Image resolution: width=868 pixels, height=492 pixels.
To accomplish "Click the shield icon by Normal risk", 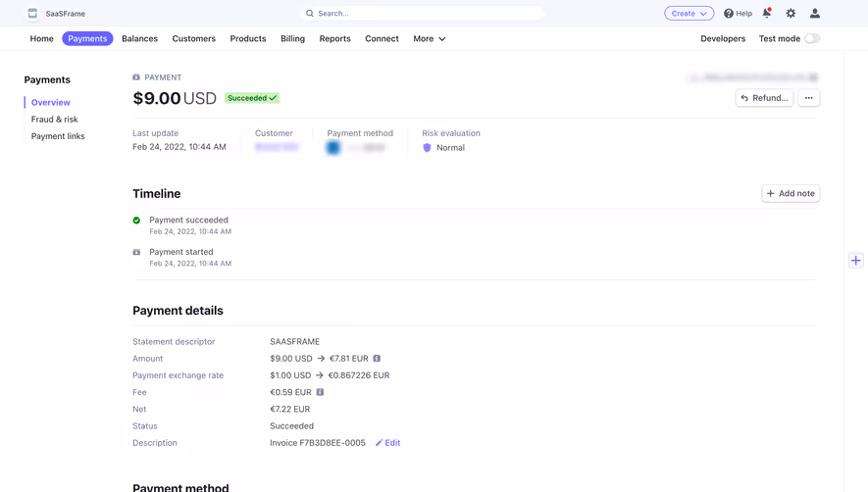I will (427, 148).
